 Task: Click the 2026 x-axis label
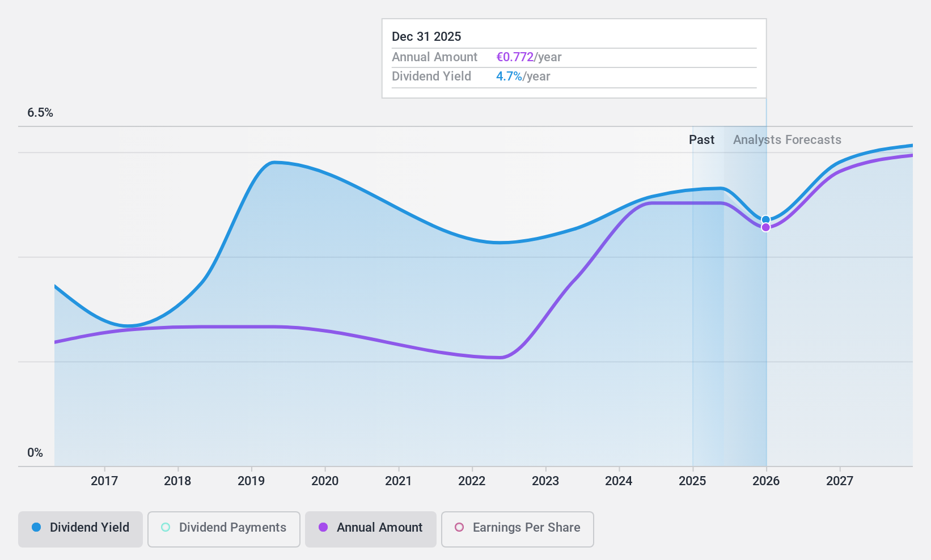pyautogui.click(x=766, y=481)
